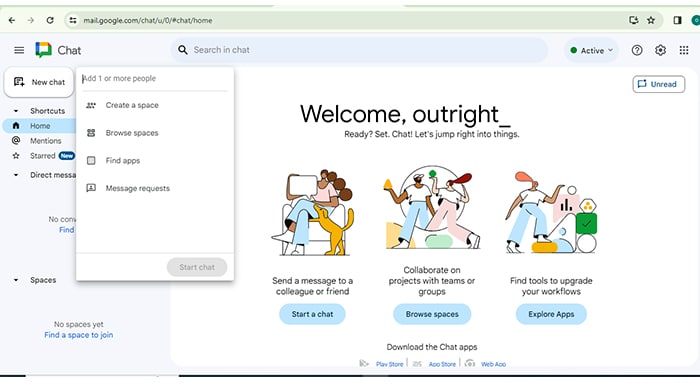Open site information icon in address bar

tap(73, 20)
